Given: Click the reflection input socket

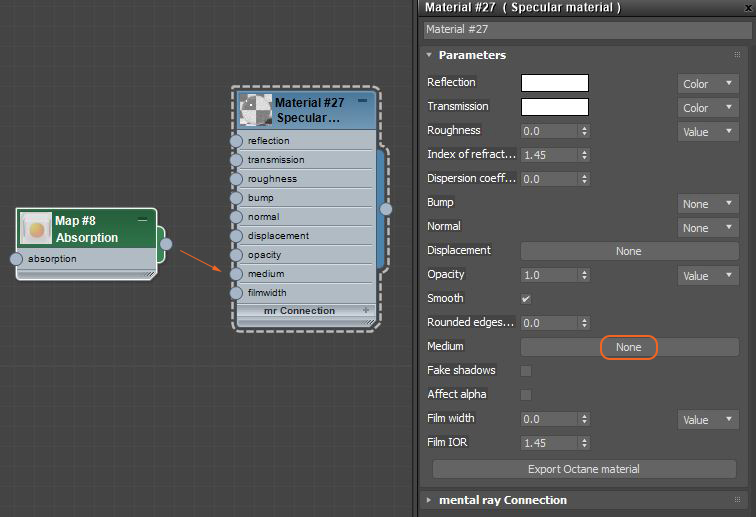Looking at the screenshot, I should pyautogui.click(x=236, y=141).
